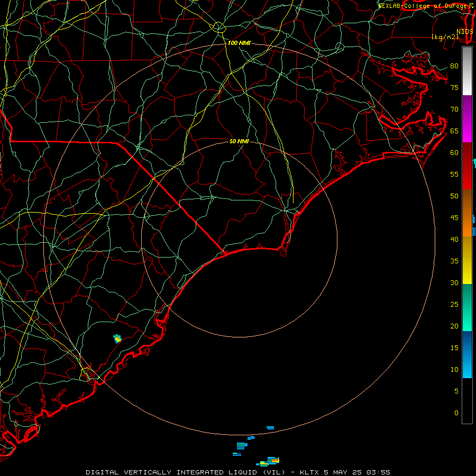The height and width of the screenshot is (476, 476).
Task: Click the legend value 75
Action: pyautogui.click(x=454, y=88)
